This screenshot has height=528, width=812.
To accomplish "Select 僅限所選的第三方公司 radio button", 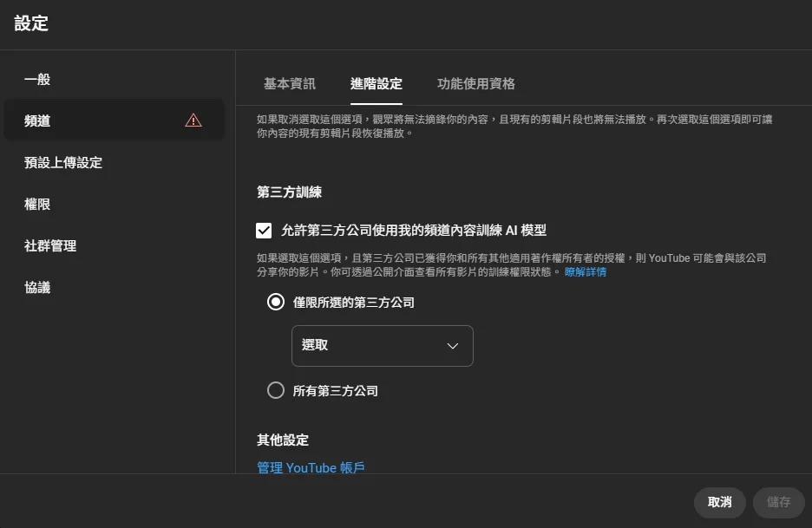I will pos(276,302).
